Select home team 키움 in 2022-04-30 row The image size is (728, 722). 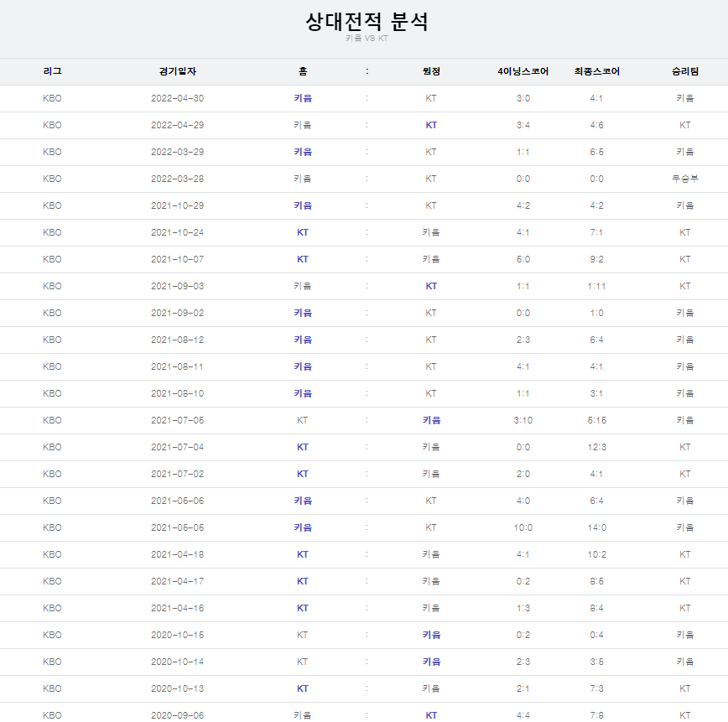(303, 98)
